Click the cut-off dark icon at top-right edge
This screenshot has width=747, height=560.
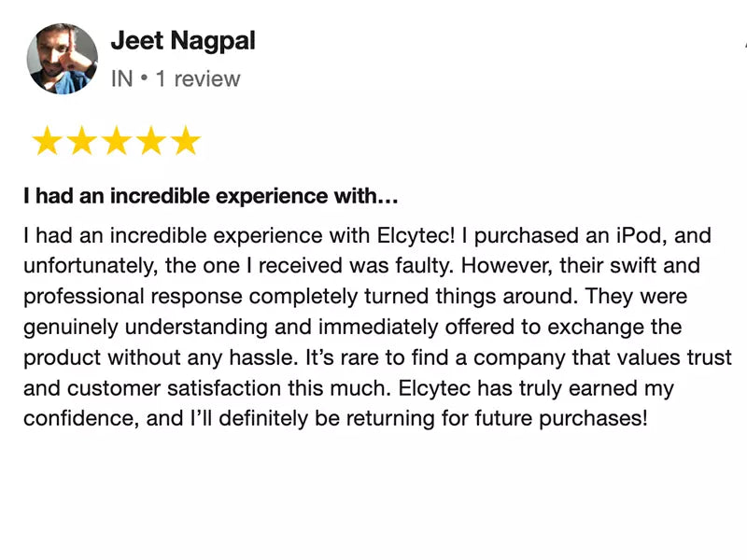pos(744,42)
